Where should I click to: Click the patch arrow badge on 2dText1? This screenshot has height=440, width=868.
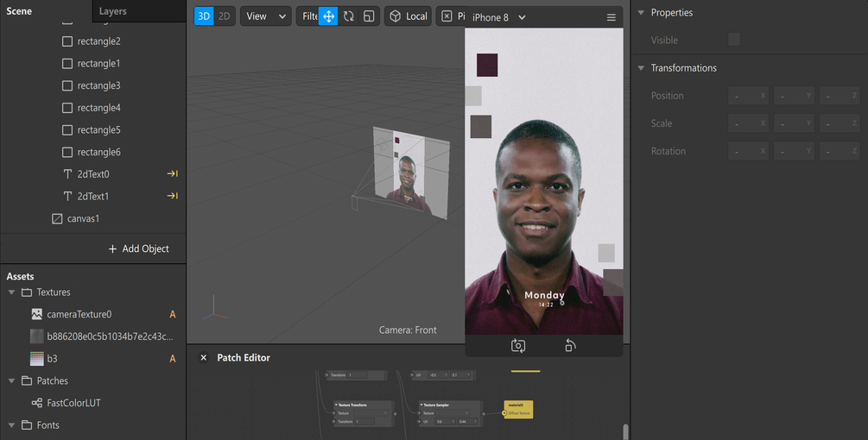[173, 196]
